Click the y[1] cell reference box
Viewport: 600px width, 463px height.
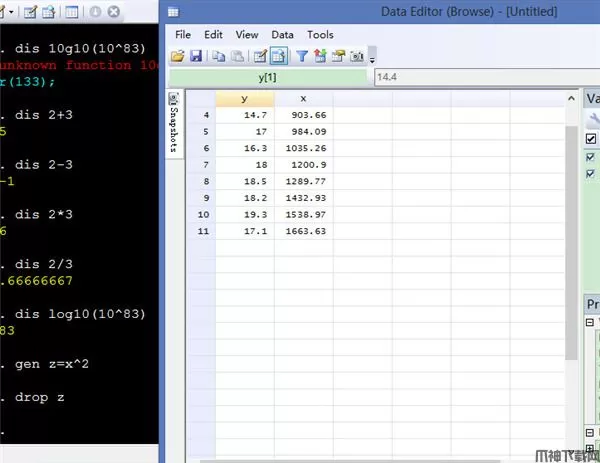click(x=268, y=77)
